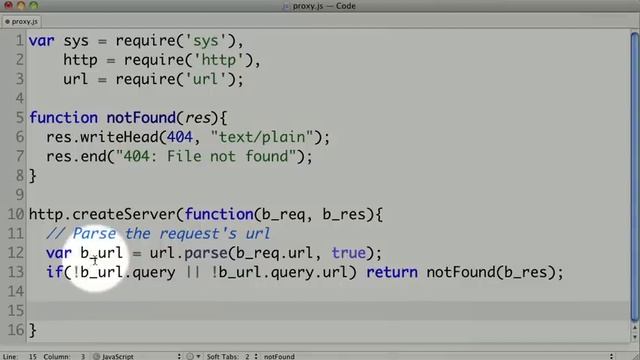Open the JavaScript language dropdown

click(x=137, y=356)
